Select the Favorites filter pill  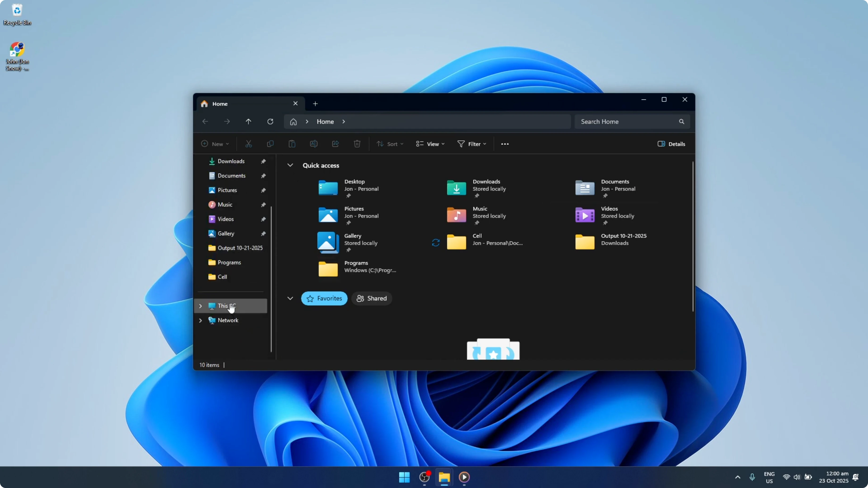(x=324, y=298)
